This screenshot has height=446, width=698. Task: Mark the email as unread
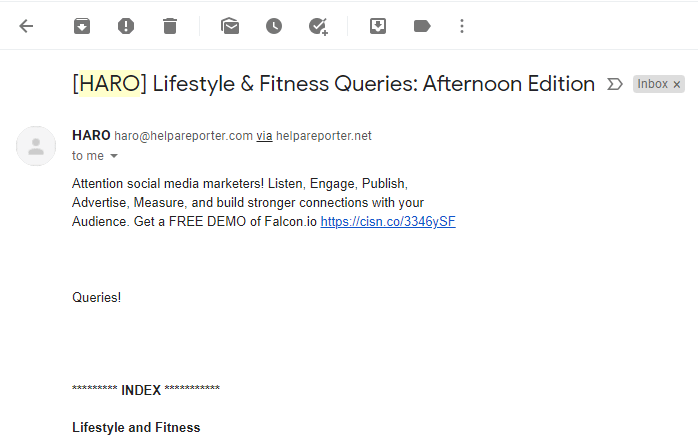coord(230,26)
